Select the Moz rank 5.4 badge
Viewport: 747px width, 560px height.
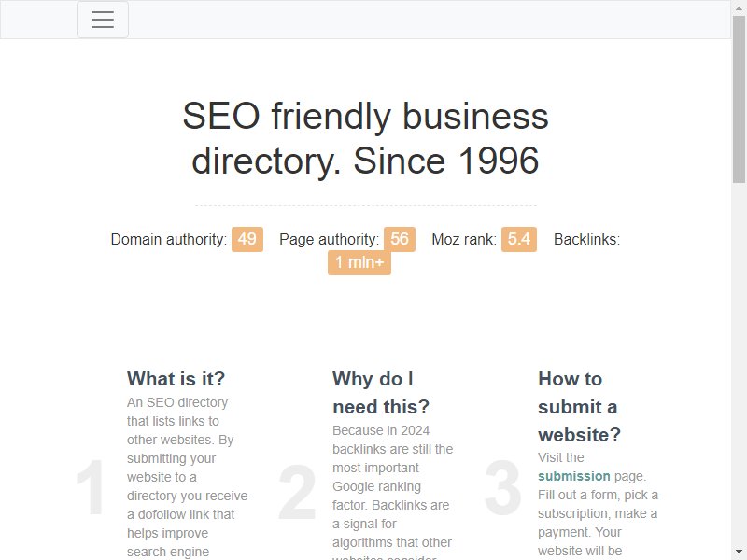pos(519,239)
